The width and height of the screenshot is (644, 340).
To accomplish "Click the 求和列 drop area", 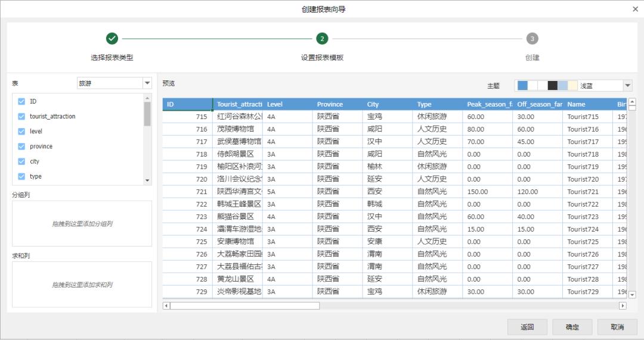I will click(x=82, y=285).
